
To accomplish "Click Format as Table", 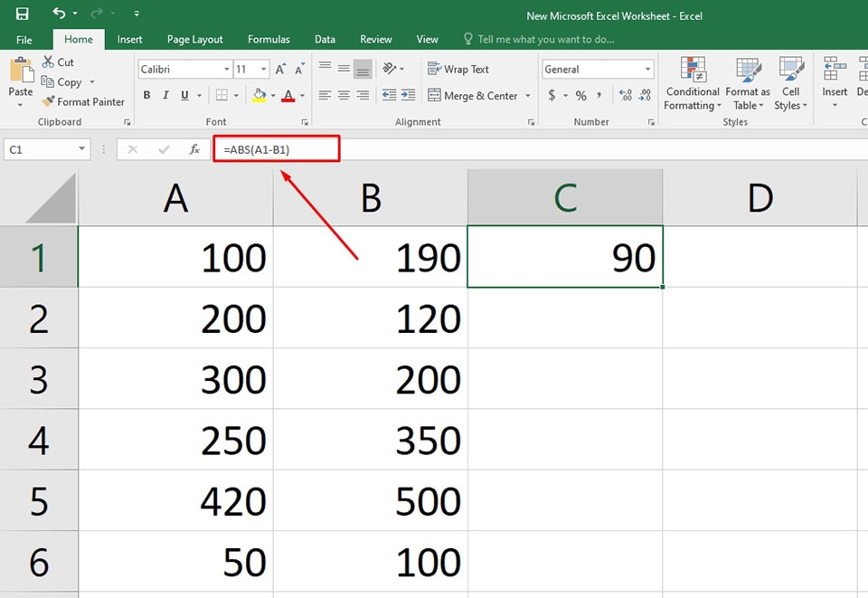I will click(747, 83).
